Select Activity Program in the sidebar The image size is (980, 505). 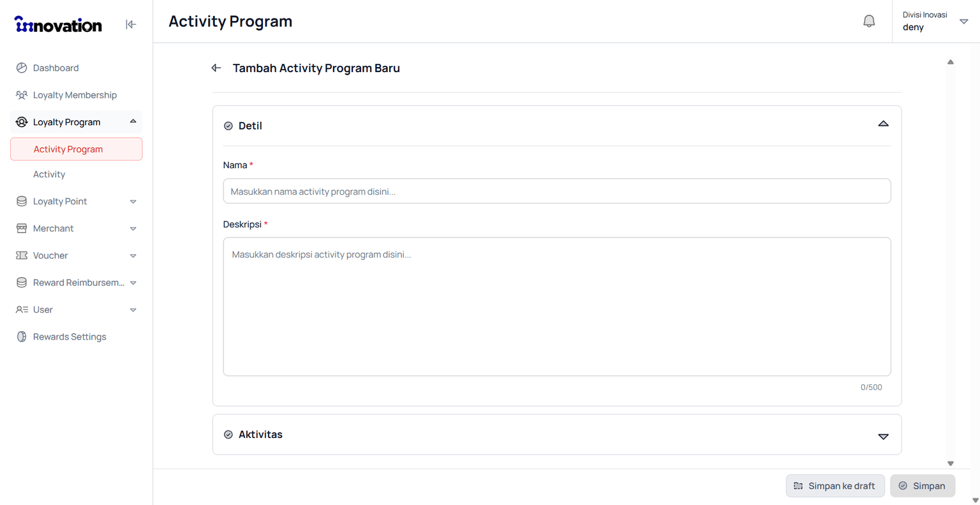click(x=77, y=149)
